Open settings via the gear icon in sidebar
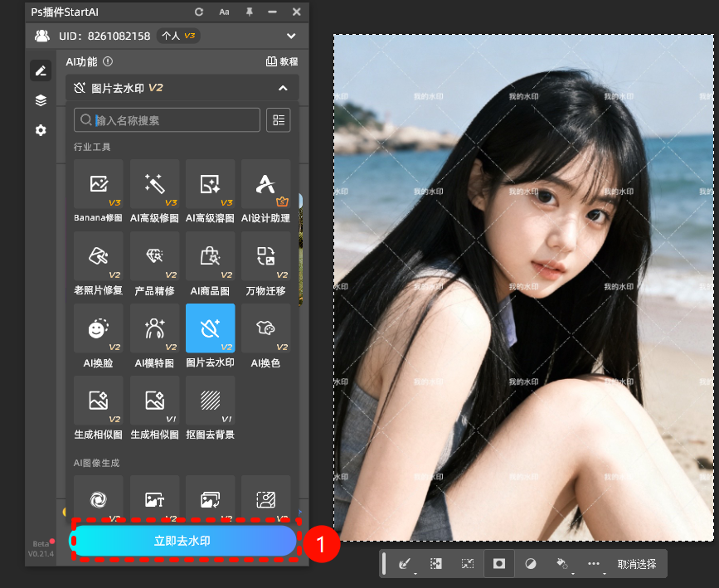719x588 pixels. (40, 130)
